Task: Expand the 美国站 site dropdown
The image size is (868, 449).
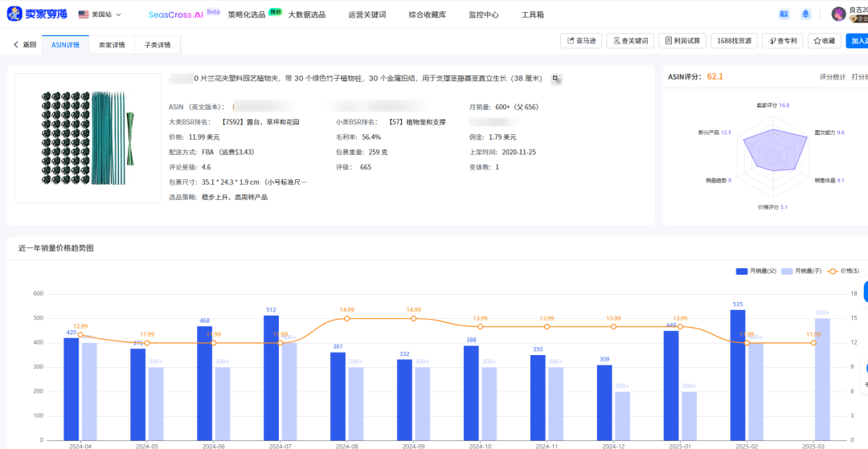Action: pyautogui.click(x=100, y=14)
